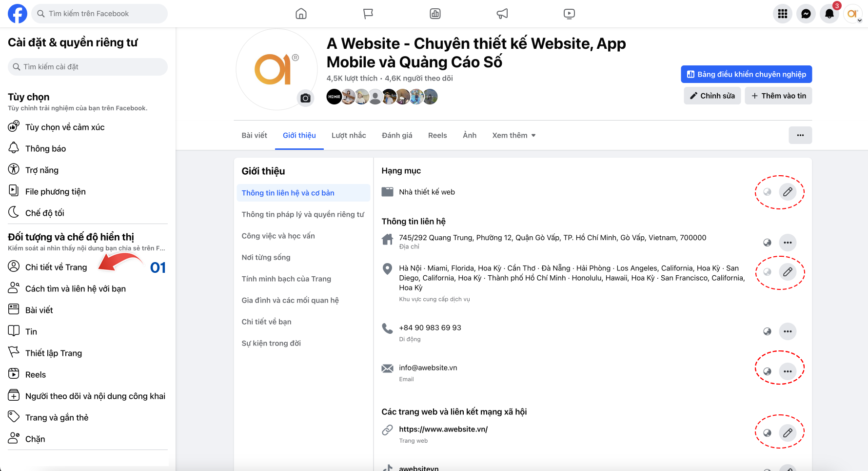Expand the Xem thêm tab dropdown
Viewport: 868px width, 471px height.
click(514, 135)
